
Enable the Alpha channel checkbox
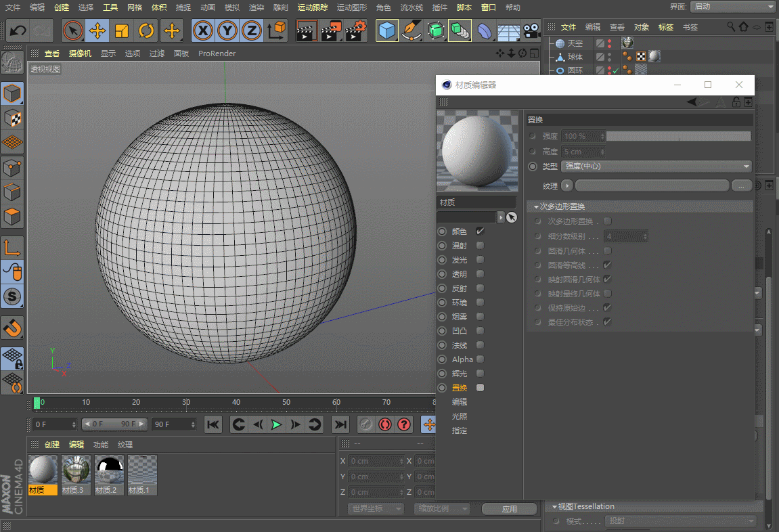click(480, 359)
